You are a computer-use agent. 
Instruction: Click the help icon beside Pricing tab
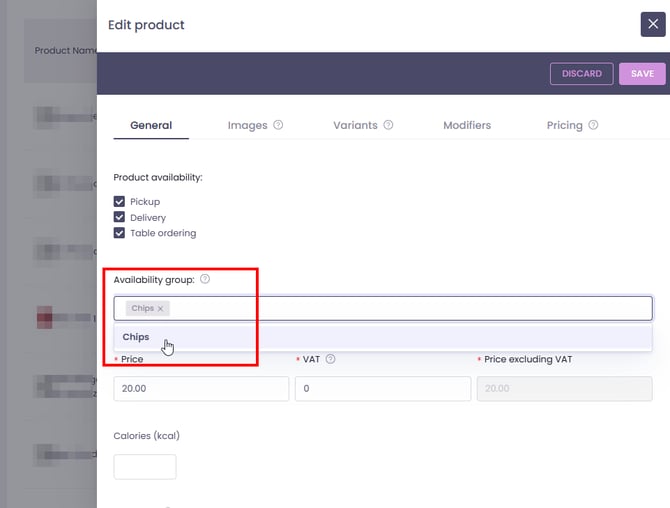(x=593, y=125)
